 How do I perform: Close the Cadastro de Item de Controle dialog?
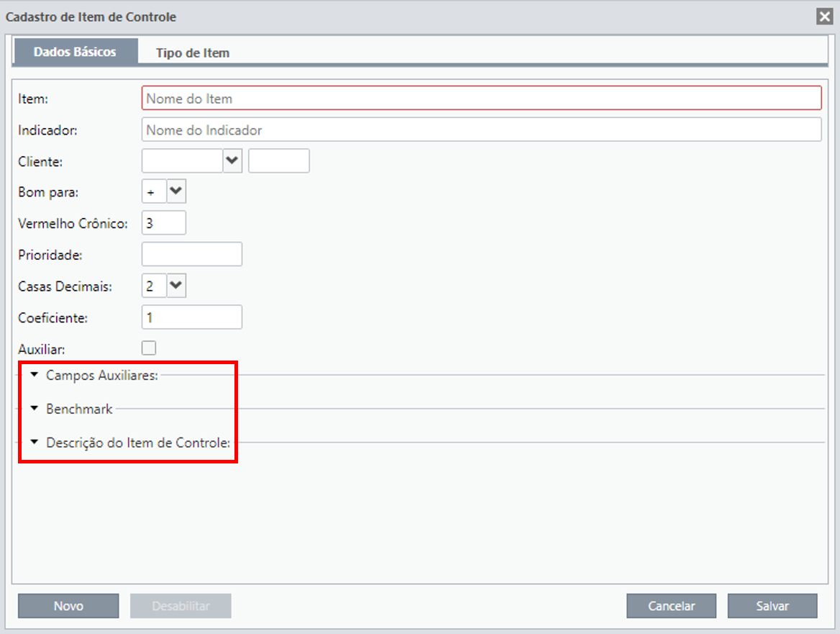(824, 17)
